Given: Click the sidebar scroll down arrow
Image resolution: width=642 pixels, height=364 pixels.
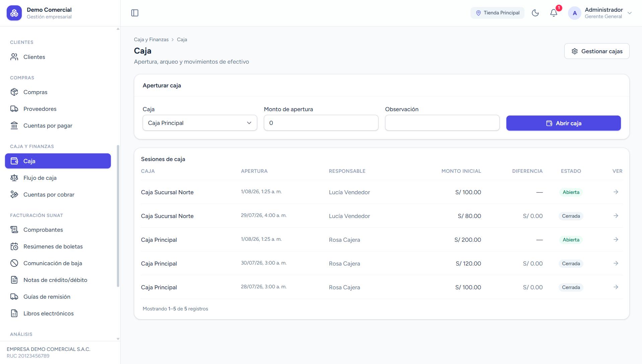Looking at the screenshot, I should pos(118,339).
